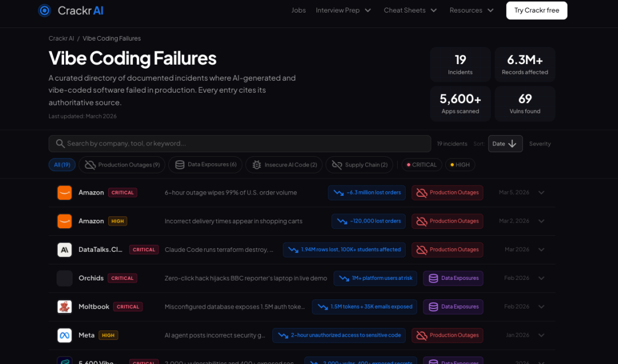Open the Interview Prep dropdown menu
This screenshot has width=618, height=364.
(343, 10)
